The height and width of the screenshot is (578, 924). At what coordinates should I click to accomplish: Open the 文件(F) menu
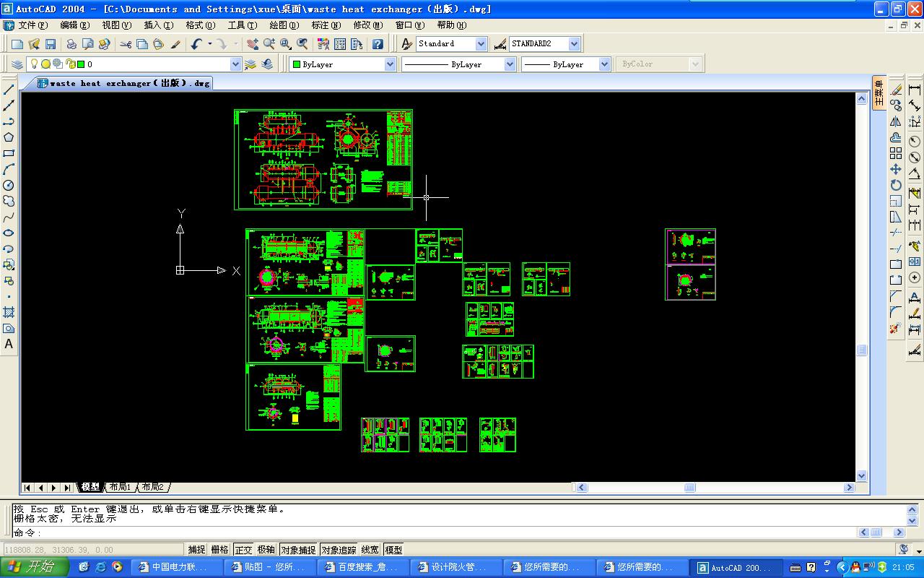coord(33,25)
